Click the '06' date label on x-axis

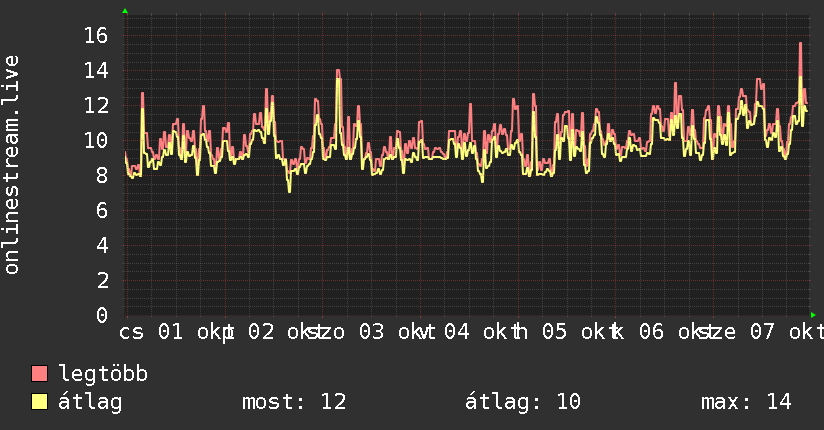click(652, 332)
